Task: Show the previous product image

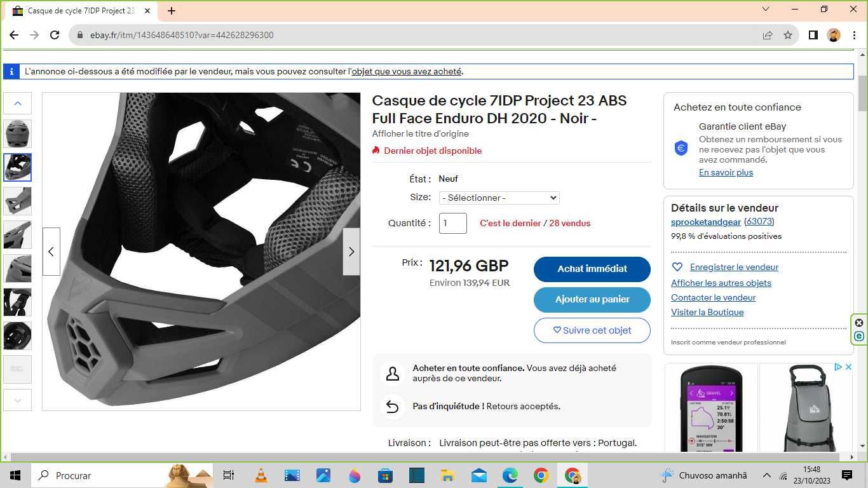Action: (51, 252)
